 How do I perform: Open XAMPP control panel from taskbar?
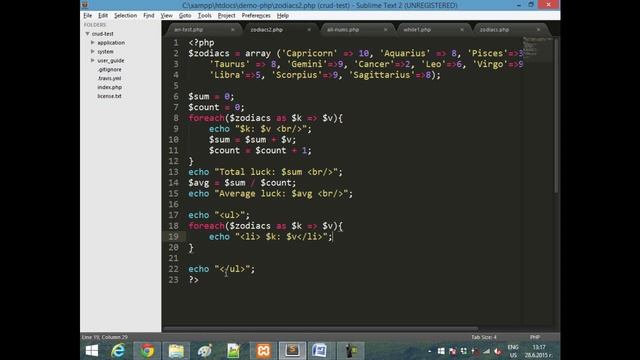coord(263,351)
